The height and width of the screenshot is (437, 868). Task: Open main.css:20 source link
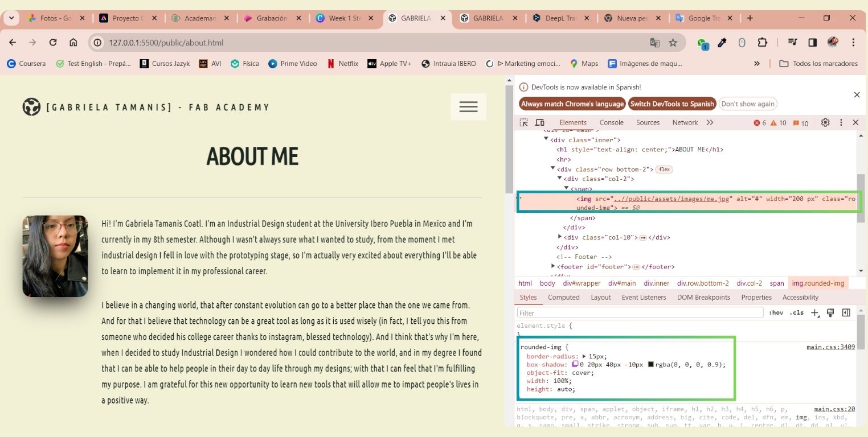click(x=834, y=409)
